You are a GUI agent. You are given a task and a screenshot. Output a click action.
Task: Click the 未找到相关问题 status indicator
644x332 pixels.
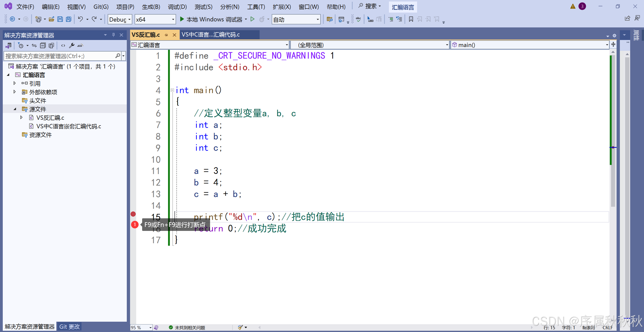(x=187, y=327)
